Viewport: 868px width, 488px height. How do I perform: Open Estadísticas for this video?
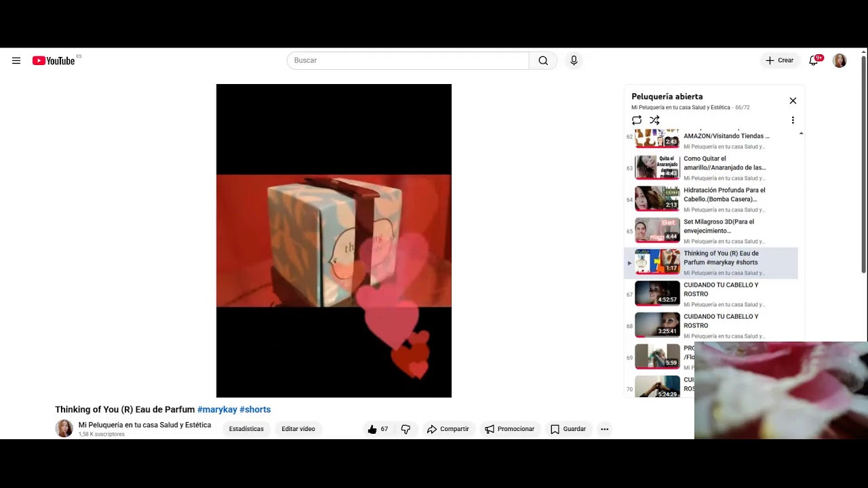click(x=246, y=429)
